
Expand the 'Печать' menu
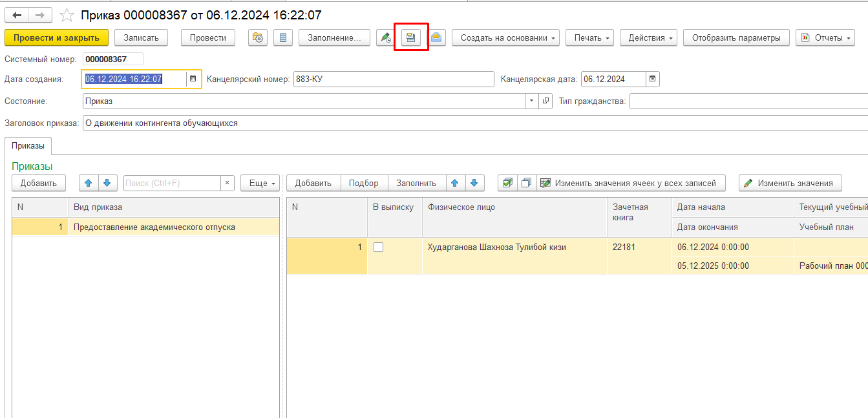(592, 37)
